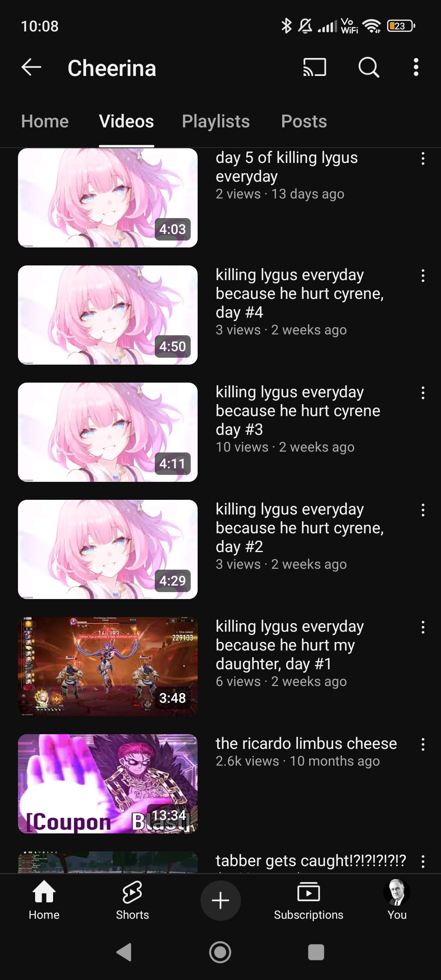Switch to the Playlists tab
This screenshot has height=980, width=441.
pyautogui.click(x=216, y=121)
